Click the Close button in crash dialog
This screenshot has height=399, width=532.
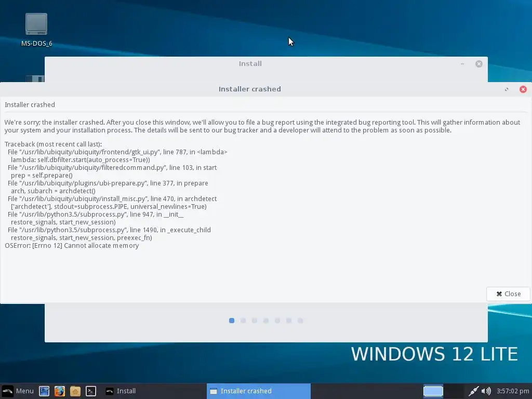(x=508, y=294)
